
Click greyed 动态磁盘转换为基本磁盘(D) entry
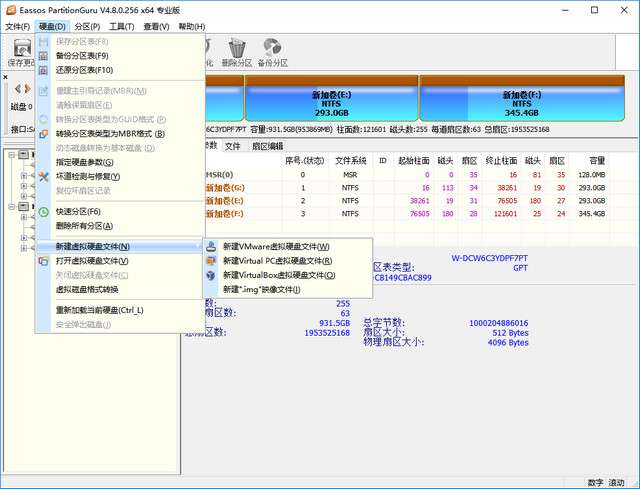[105, 148]
